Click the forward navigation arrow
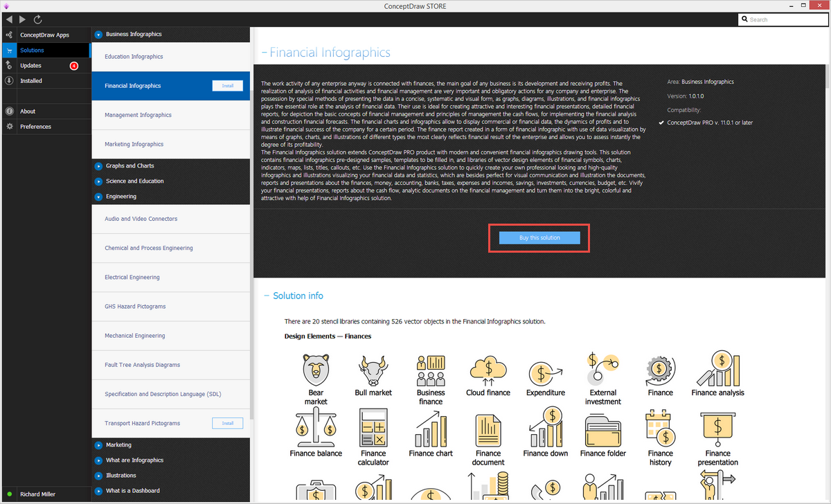Viewport: 831px width, 504px height. click(23, 19)
